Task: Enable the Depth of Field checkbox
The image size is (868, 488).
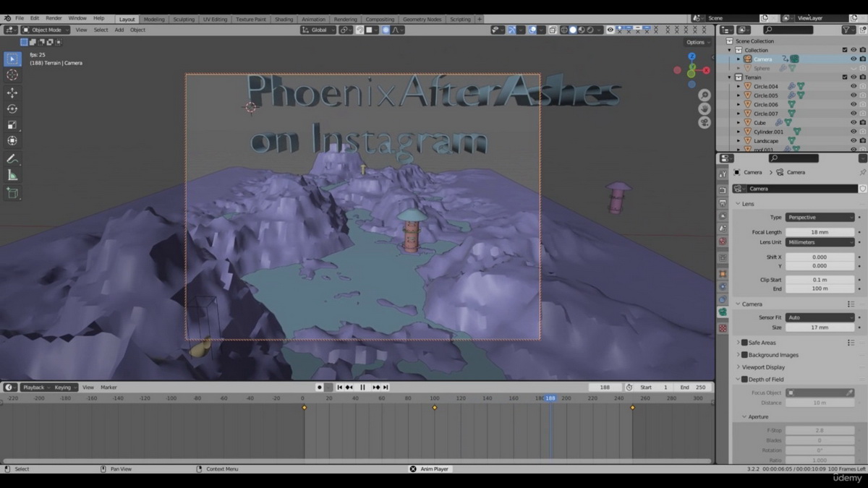Action: [744, 379]
